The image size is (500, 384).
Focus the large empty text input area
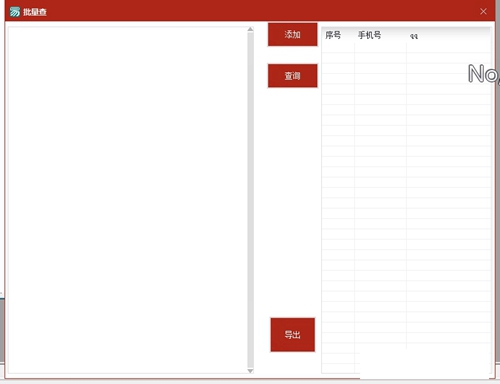[128, 200]
